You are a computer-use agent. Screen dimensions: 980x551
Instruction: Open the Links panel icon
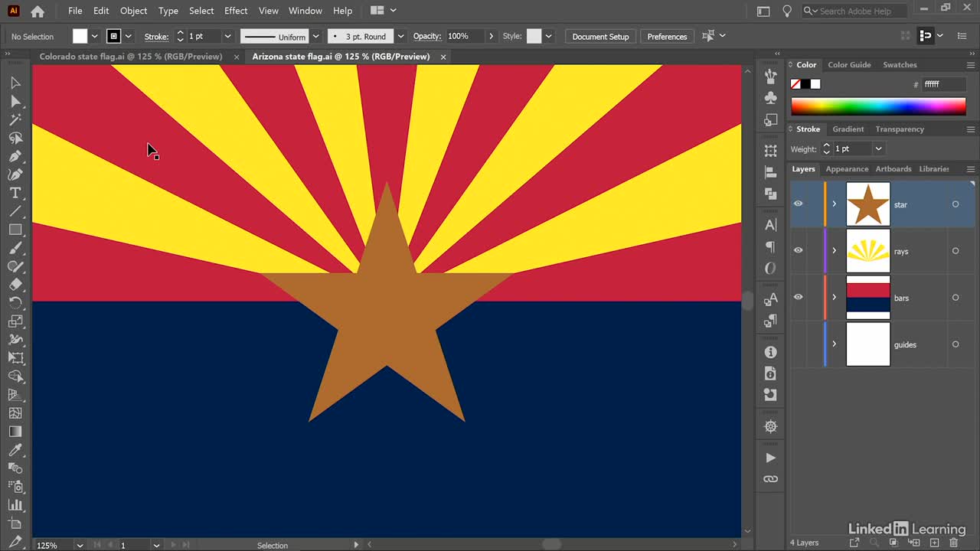pos(771,479)
